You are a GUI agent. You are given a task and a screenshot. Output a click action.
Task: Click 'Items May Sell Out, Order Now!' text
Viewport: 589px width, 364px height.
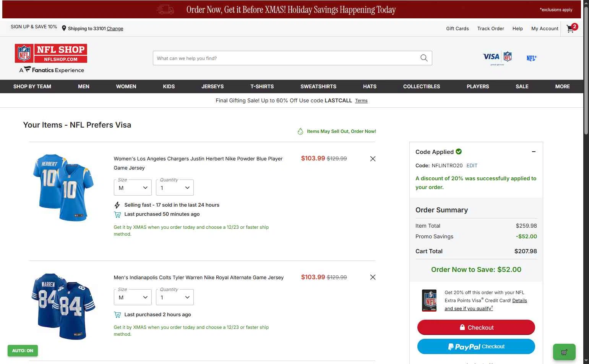[x=341, y=131]
